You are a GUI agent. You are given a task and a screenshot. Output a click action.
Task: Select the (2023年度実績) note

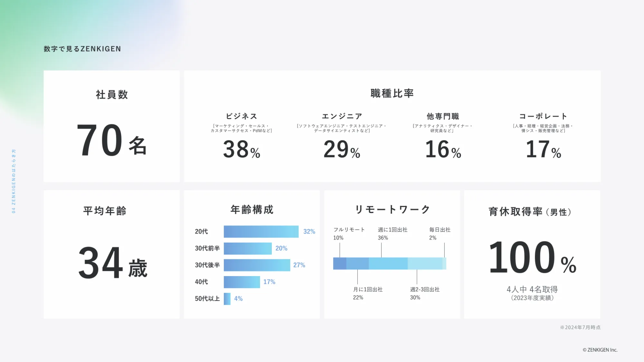tap(532, 298)
